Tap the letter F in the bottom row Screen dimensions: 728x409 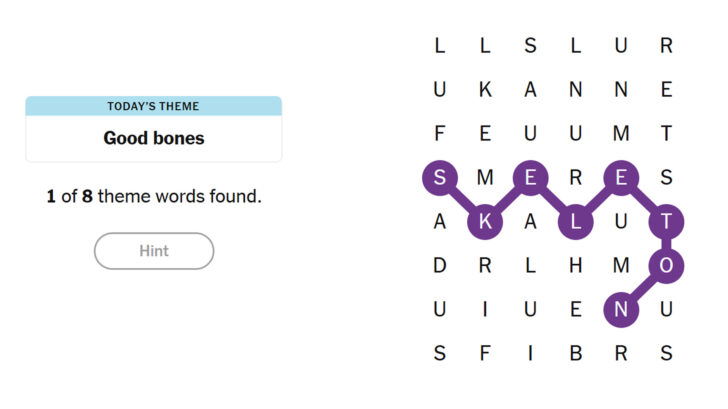[485, 353]
